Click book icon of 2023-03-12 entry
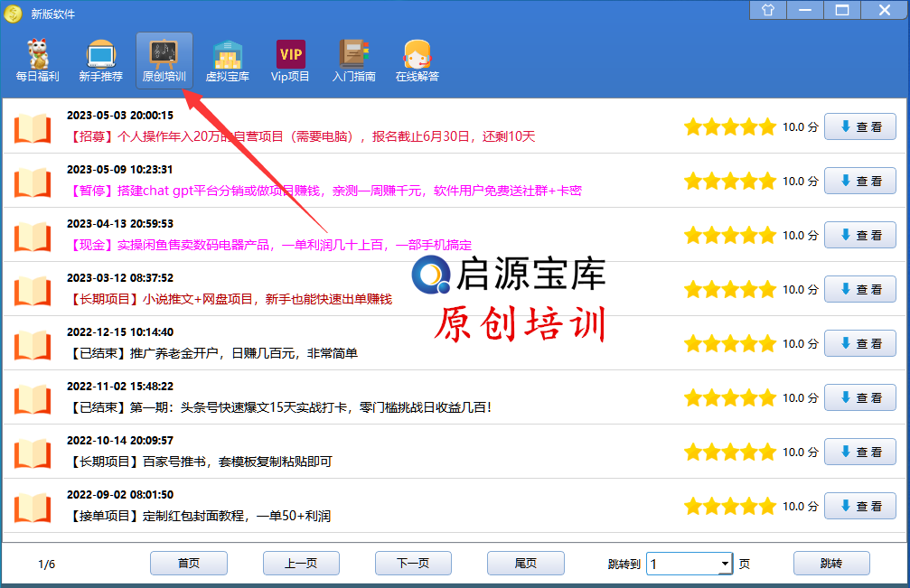The image size is (910, 588). tap(33, 290)
